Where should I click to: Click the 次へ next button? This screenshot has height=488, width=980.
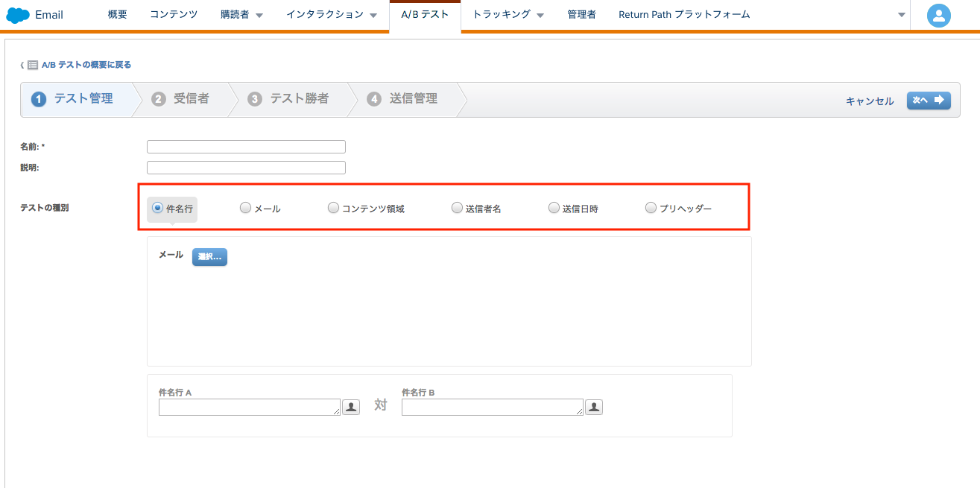pos(929,101)
